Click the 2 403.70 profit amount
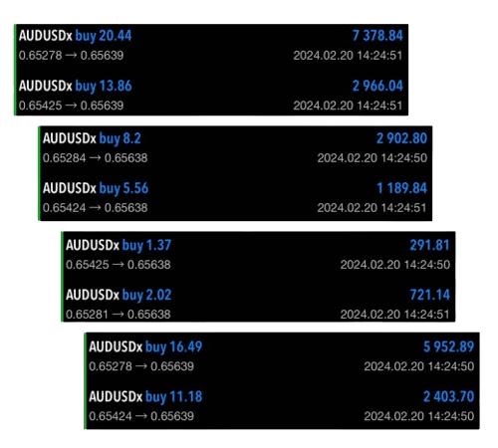 click(448, 396)
